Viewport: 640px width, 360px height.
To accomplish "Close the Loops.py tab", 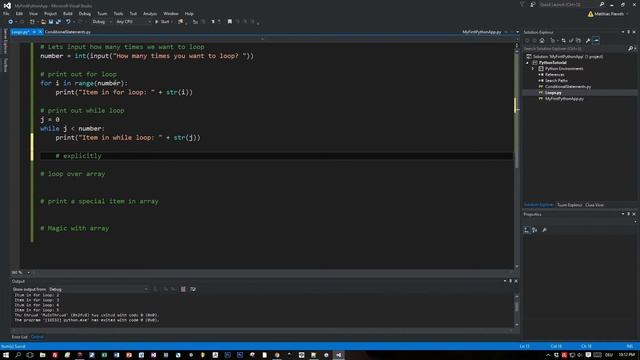I will 40,32.
